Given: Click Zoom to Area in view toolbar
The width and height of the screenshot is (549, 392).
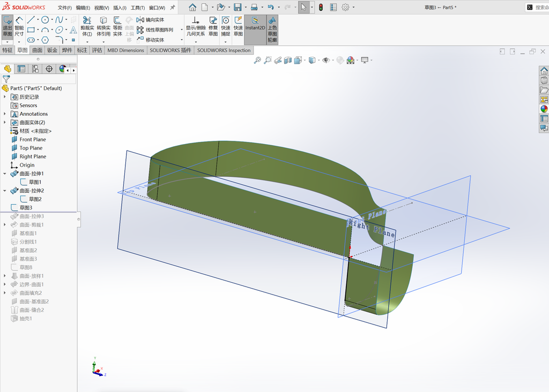Looking at the screenshot, I should (x=268, y=60).
